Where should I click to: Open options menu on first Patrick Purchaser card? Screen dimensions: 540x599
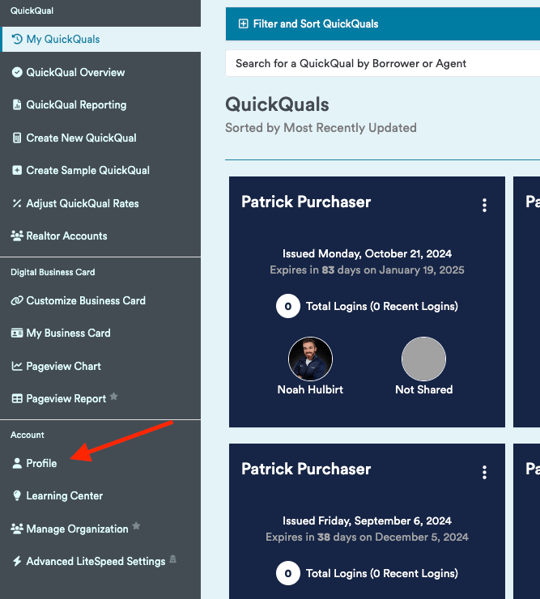pyautogui.click(x=484, y=205)
